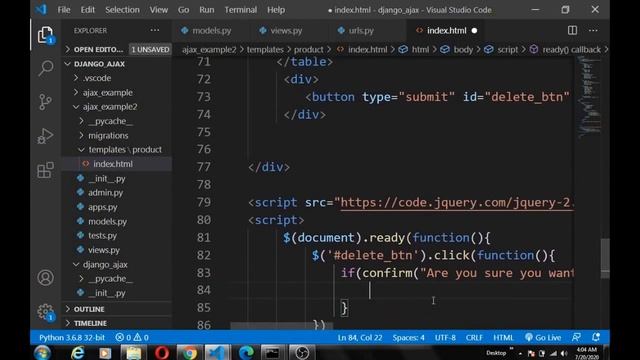Expand the Open Editors section
This screenshot has height=360, width=640.
pyautogui.click(x=98, y=49)
